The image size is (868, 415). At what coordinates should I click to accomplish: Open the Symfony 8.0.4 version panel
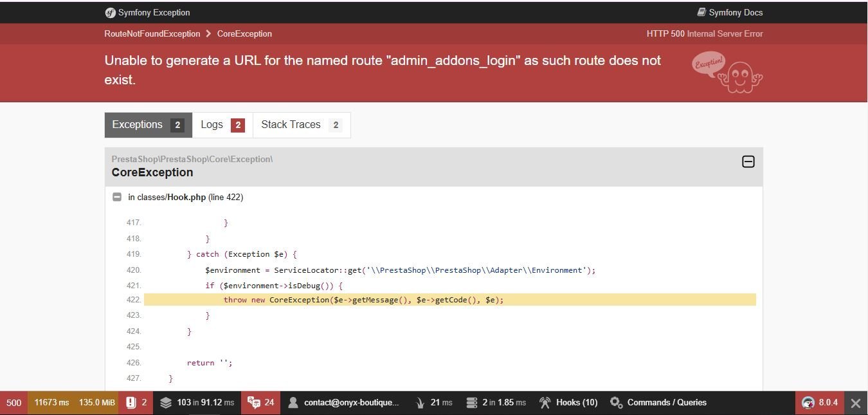click(x=820, y=403)
